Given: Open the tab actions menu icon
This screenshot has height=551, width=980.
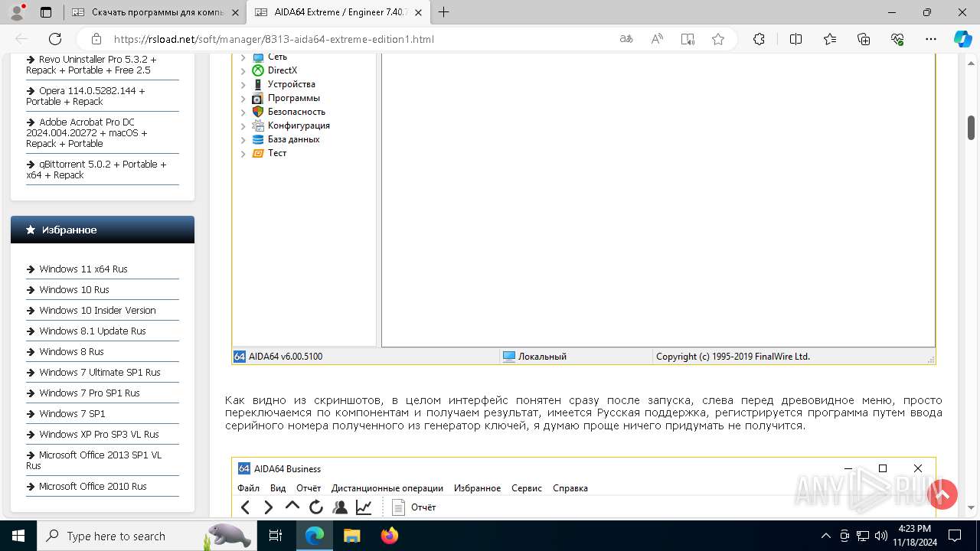Looking at the screenshot, I should coord(45,12).
